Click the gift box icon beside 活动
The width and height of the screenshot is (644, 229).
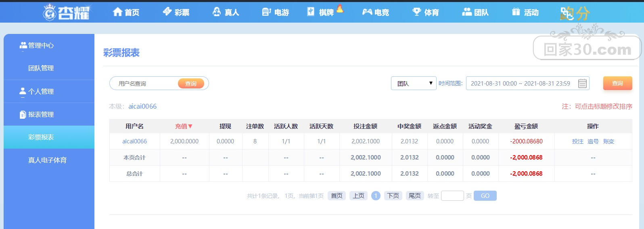pyautogui.click(x=516, y=12)
